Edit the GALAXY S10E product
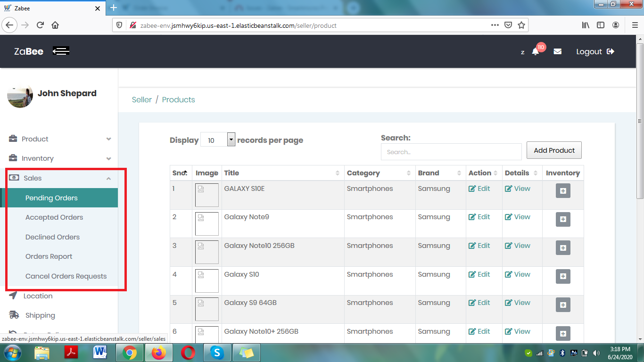The height and width of the screenshot is (362, 644). point(479,189)
